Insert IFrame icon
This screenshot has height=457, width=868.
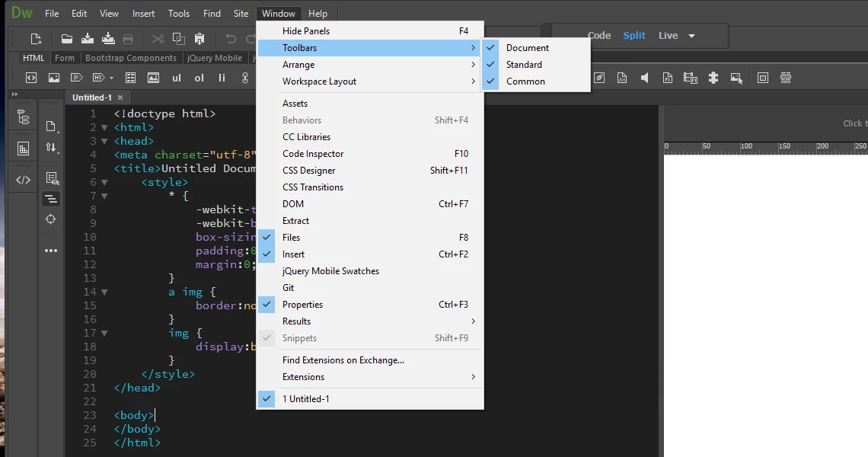(763, 78)
